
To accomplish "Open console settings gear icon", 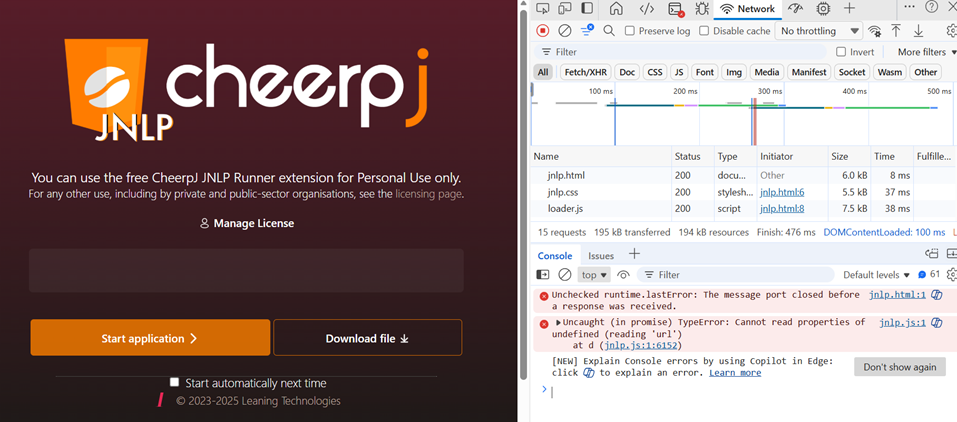I will (952, 275).
